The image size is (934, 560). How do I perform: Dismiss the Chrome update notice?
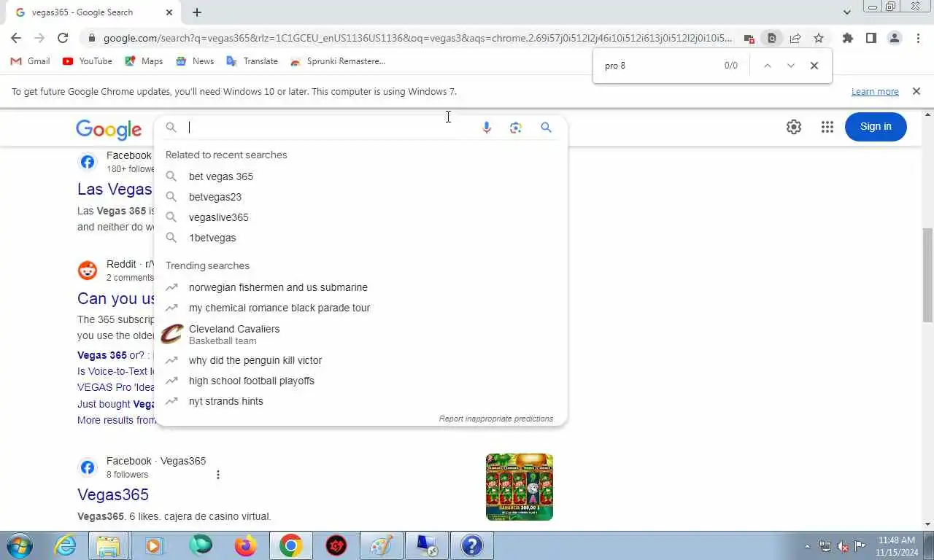[x=916, y=91]
